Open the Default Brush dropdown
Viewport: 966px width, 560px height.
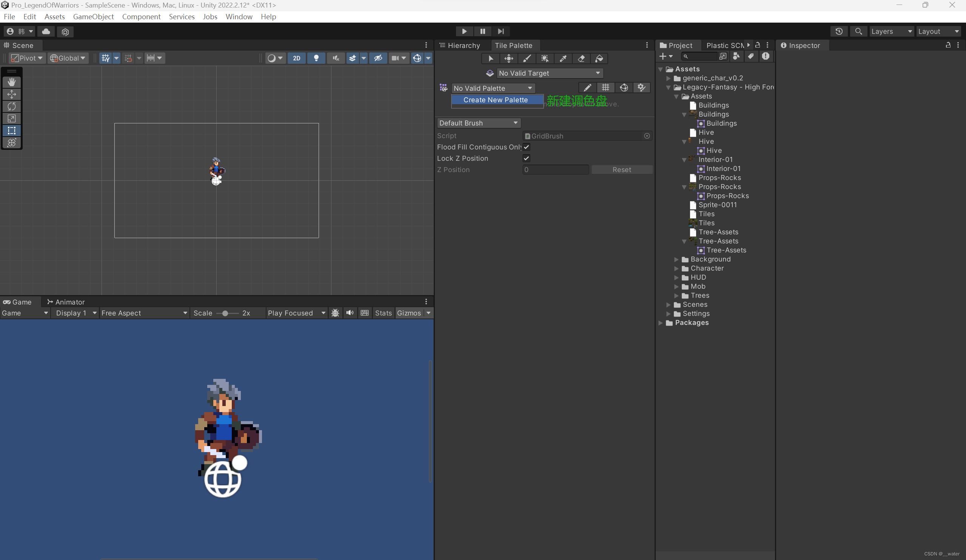tap(478, 123)
